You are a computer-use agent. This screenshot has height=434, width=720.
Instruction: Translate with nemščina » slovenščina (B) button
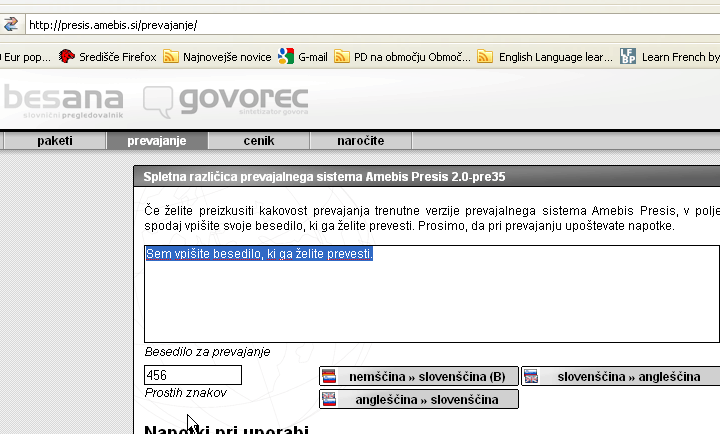419,376
